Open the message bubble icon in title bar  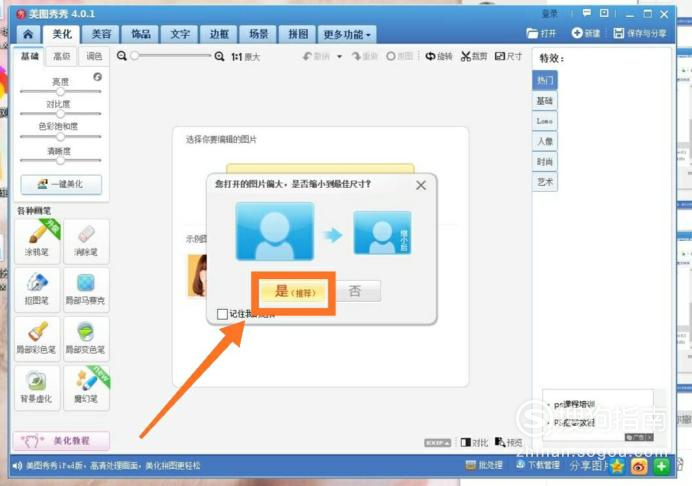587,13
